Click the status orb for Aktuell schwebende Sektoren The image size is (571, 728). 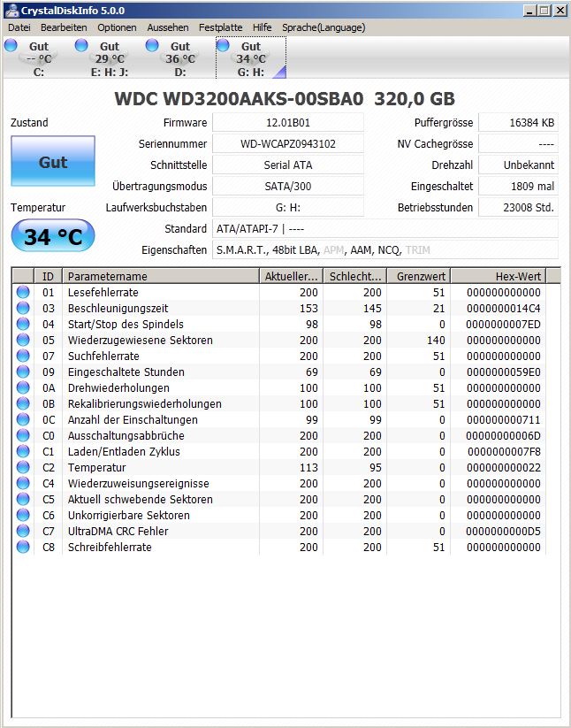[x=23, y=499]
